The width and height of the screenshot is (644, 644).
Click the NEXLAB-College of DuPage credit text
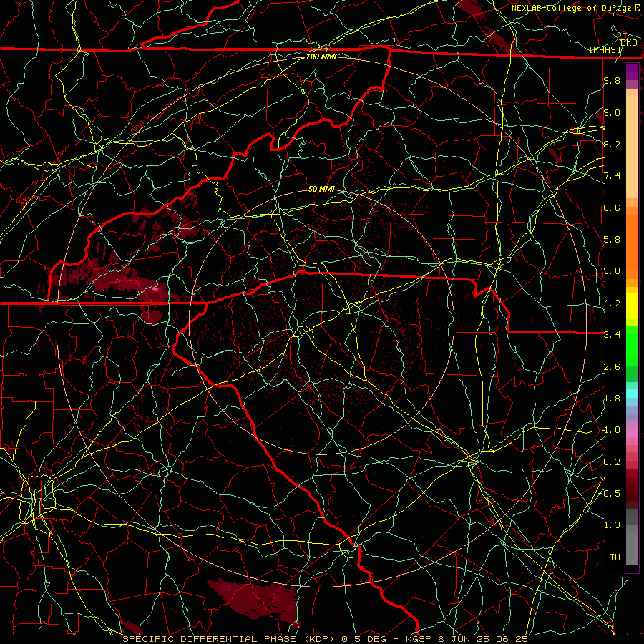(571, 8)
